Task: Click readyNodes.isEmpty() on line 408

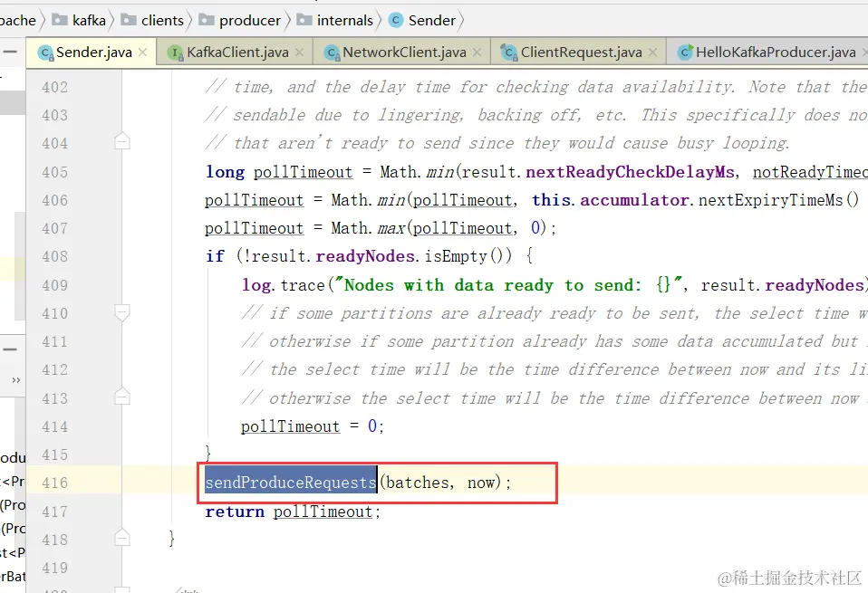Action: 413,256
